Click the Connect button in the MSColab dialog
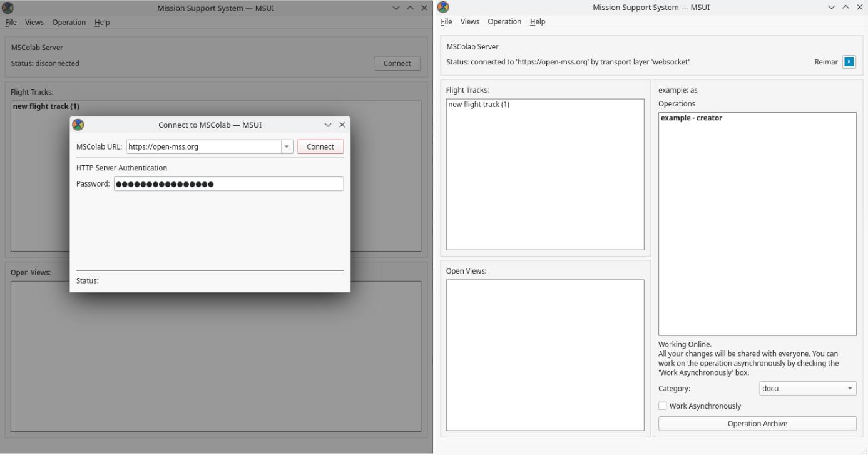Viewport: 868px width, 455px height. point(320,146)
